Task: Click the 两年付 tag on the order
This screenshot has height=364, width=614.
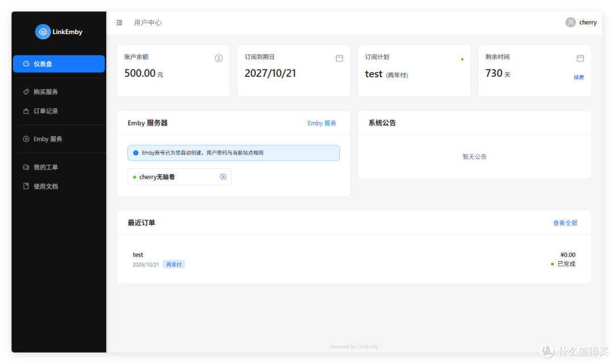Action: tap(174, 265)
